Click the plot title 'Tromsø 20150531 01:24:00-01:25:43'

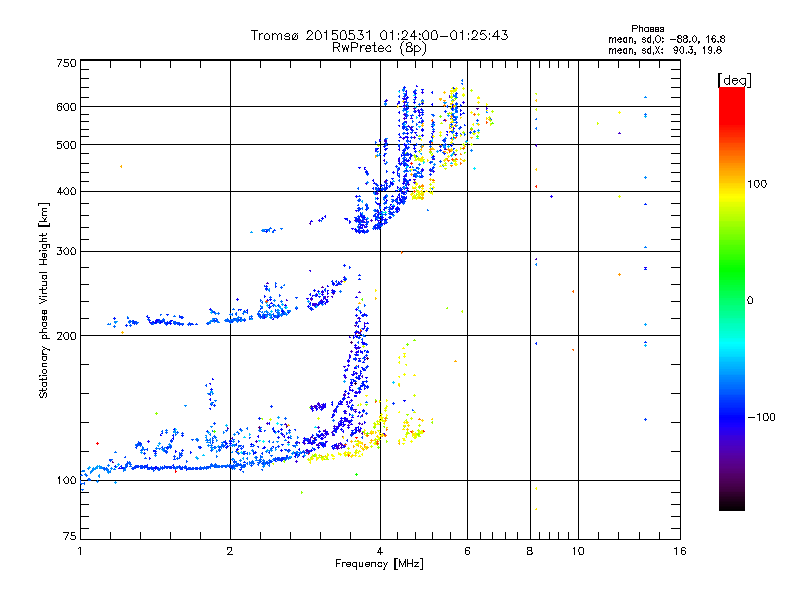point(379,35)
